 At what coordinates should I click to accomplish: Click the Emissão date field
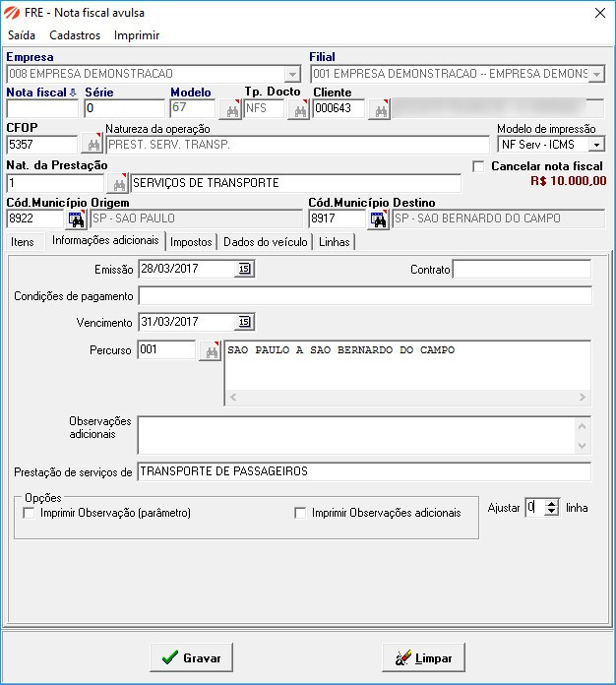(x=188, y=269)
